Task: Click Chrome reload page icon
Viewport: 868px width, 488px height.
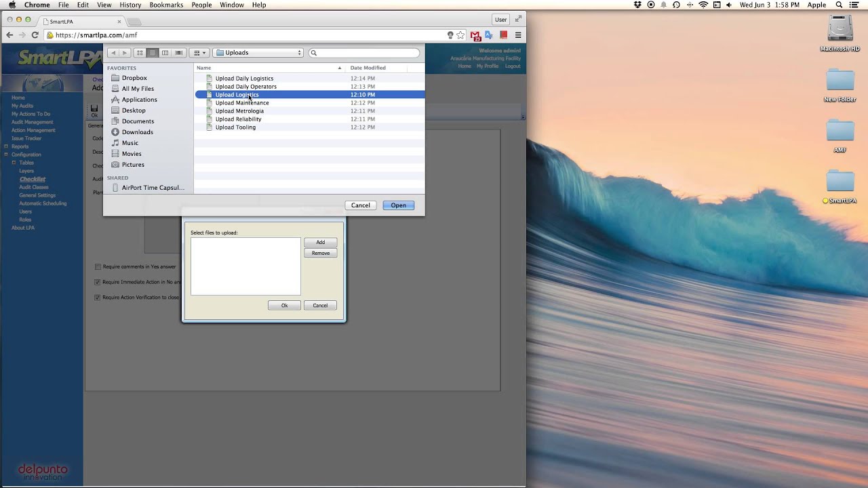Action: tap(35, 35)
